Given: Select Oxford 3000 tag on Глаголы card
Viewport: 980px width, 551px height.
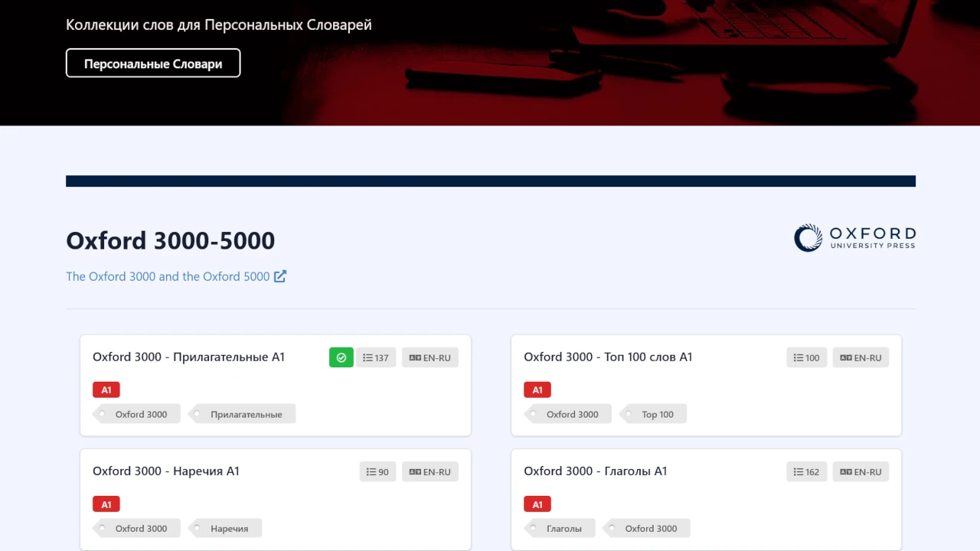Looking at the screenshot, I should coord(646,528).
